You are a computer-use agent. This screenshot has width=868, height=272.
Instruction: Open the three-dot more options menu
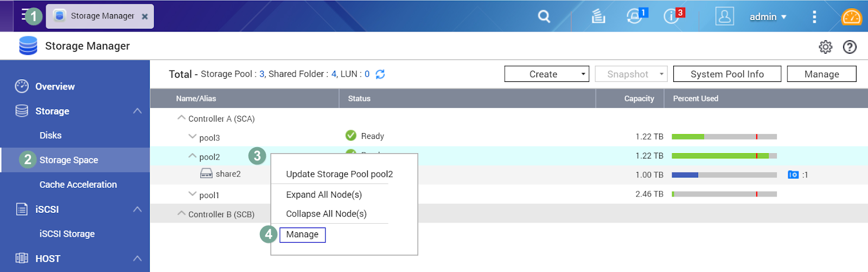(x=814, y=17)
